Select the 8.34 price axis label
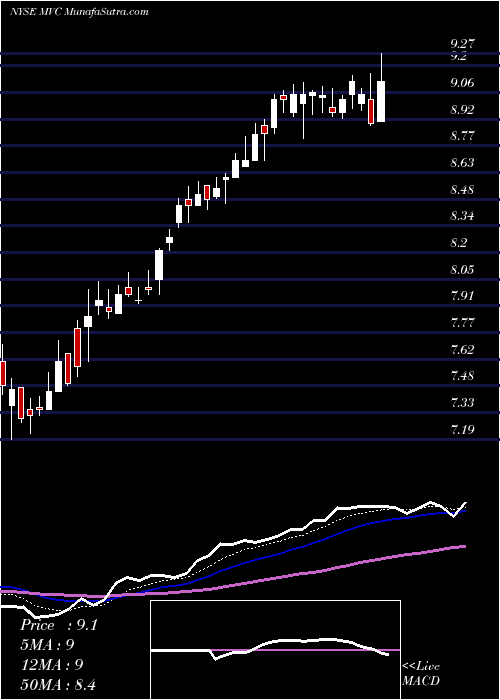Image resolution: width=500 pixels, height=700 pixels. (463, 216)
